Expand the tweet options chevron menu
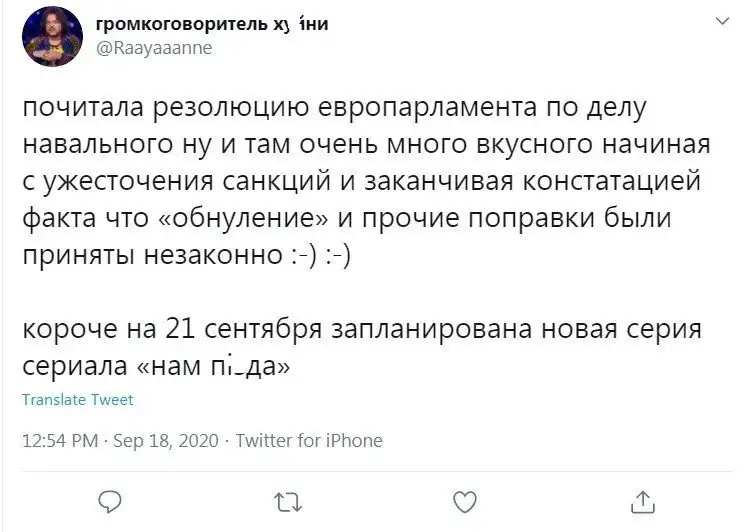The height and width of the screenshot is (532, 751). pos(722,21)
